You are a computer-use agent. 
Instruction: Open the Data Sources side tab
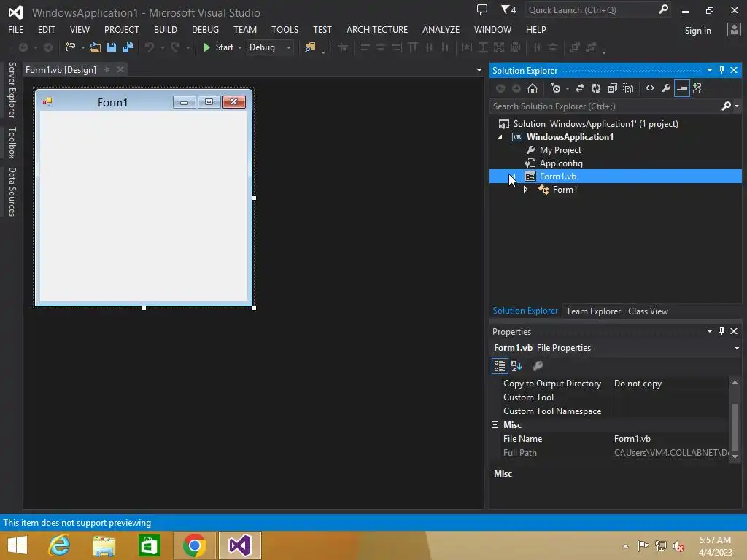click(x=12, y=192)
